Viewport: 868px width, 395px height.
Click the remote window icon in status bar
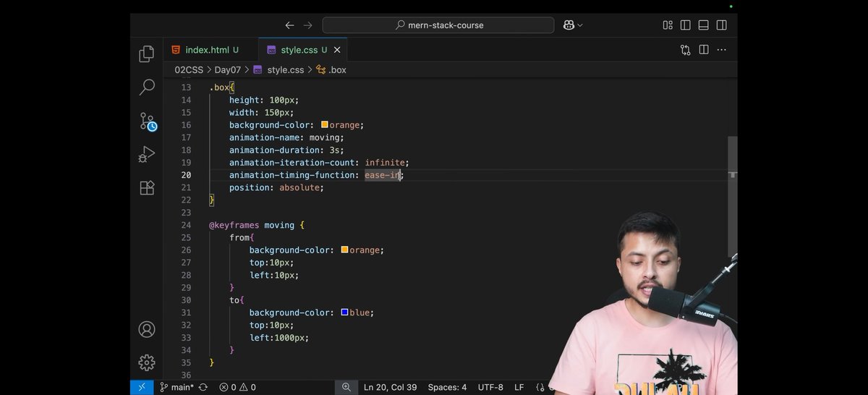(141, 387)
